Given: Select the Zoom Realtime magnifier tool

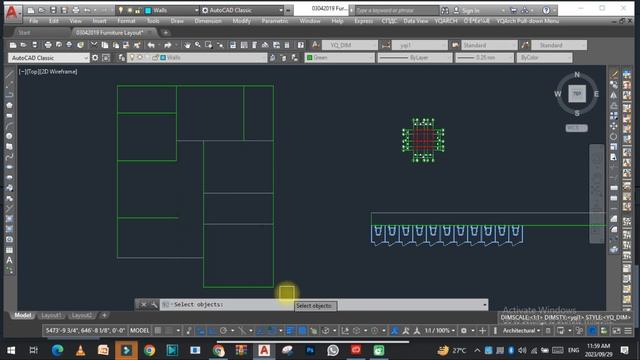Looking at the screenshot, I should (198, 45).
